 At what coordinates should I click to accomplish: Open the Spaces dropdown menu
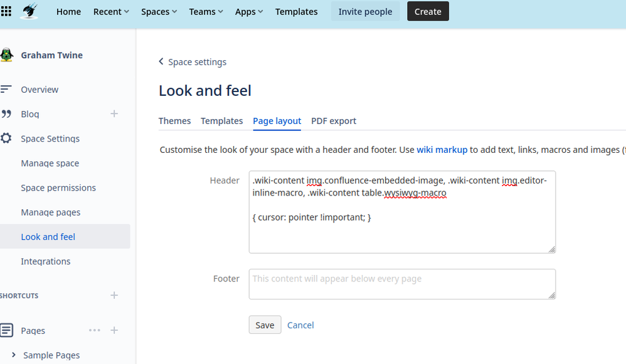pos(159,11)
